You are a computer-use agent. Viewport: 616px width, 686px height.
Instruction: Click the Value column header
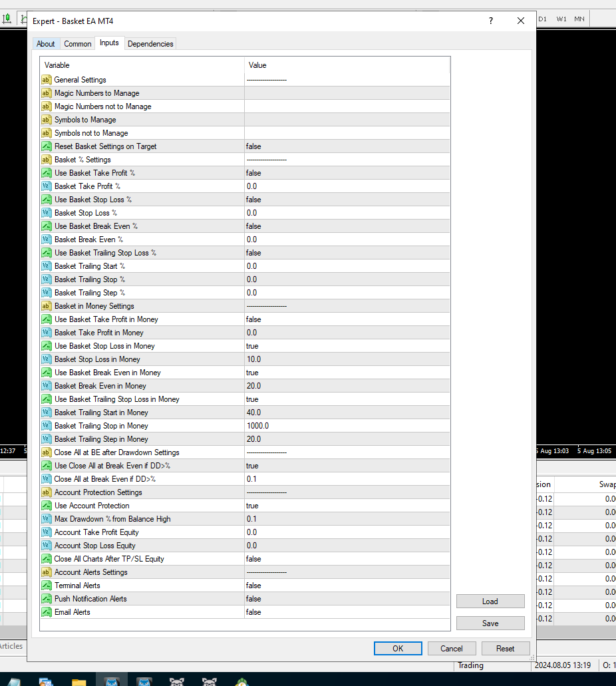[x=347, y=65]
